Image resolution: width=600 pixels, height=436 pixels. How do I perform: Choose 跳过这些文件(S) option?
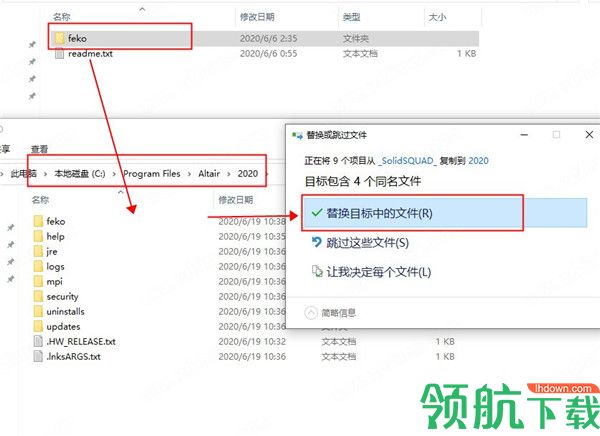point(367,243)
